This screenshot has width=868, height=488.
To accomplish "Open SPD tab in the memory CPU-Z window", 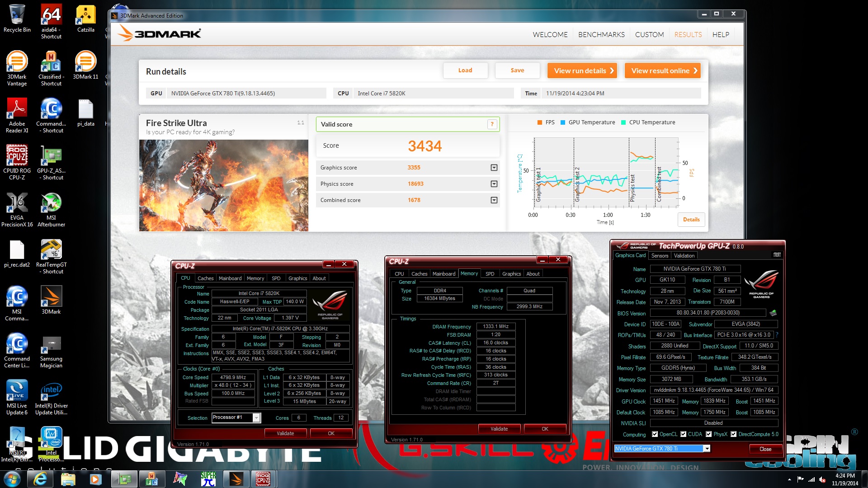I will coord(490,274).
